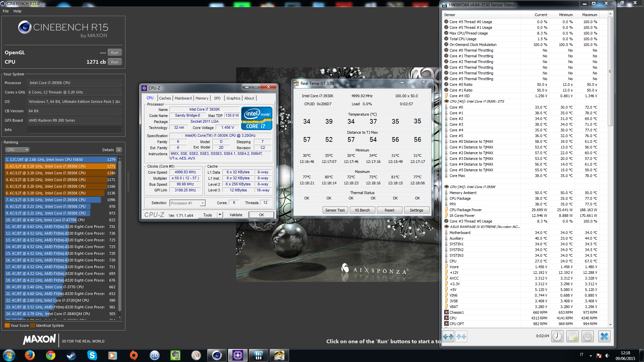The image size is (644, 362).
Task: Click the Action Center flag tray icon
Action: point(599,356)
